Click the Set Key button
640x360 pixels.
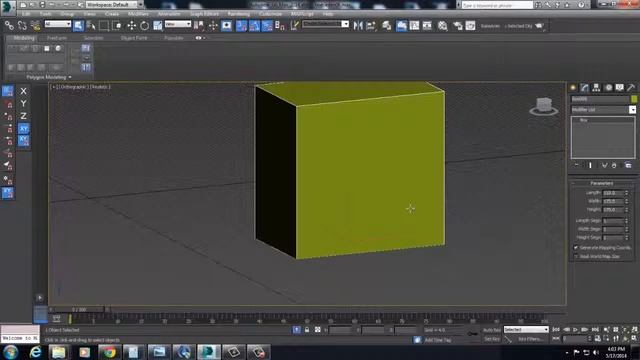[x=491, y=339]
